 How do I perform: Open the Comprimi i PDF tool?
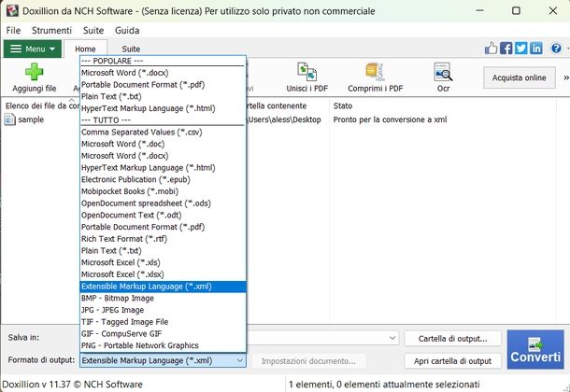[375, 77]
